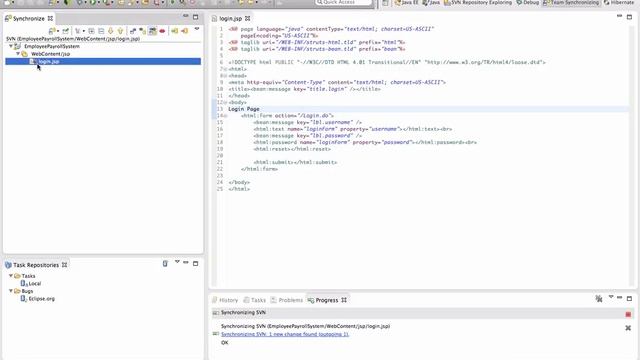Viewport: 640px width, 360px height.
Task: Open Task Repositories view menu arrow
Action: pyautogui.click(x=177, y=262)
